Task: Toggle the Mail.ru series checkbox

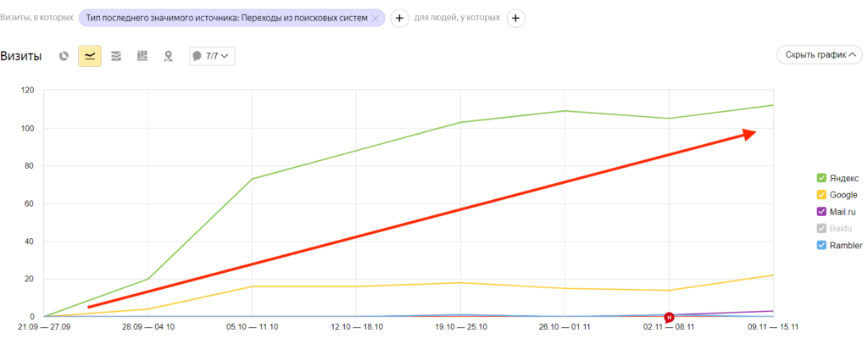Action: pyautogui.click(x=822, y=212)
